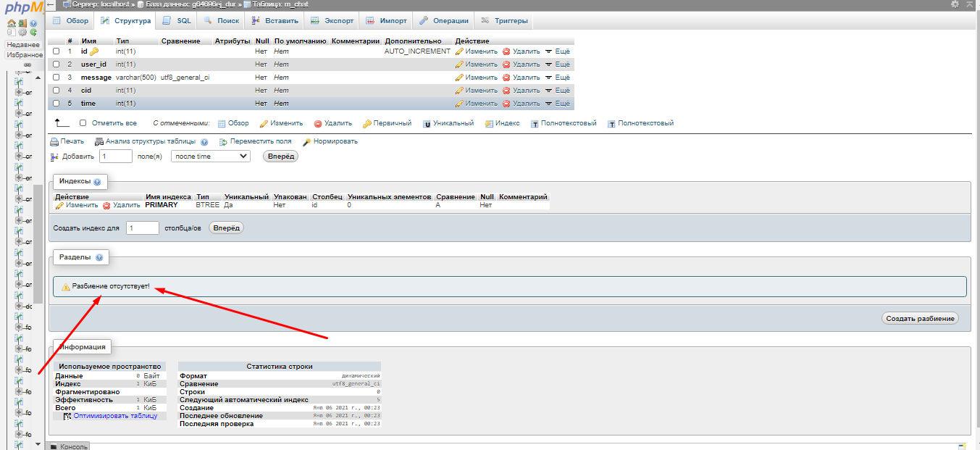
Task: Expand the first tree node in the navigation panel
Action: point(19,93)
